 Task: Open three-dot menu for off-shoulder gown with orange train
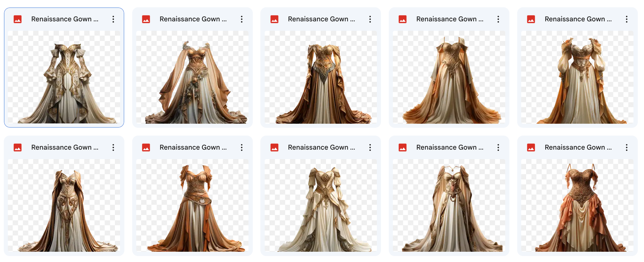point(498,19)
